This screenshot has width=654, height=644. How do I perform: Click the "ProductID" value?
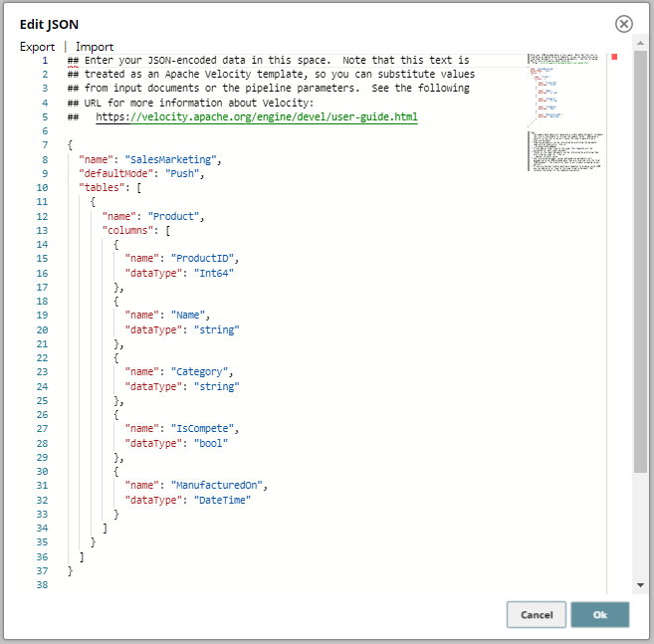pos(202,259)
